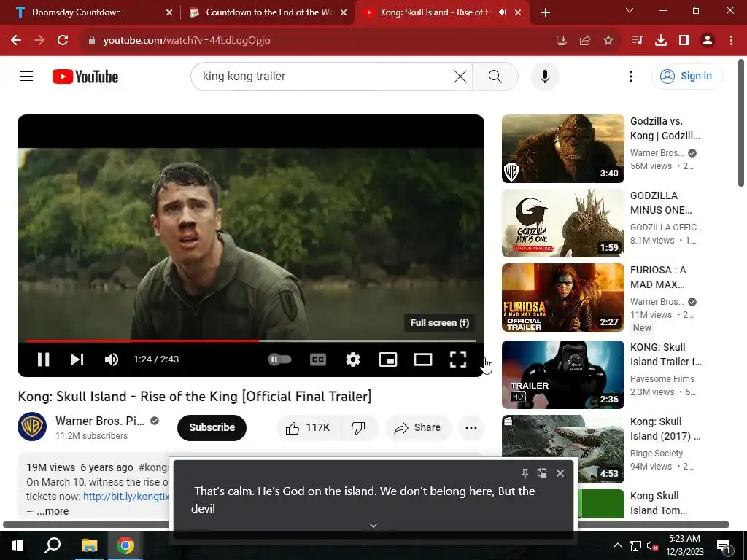Toggle Chrome side panel
Viewport: 747px width, 560px height.
(x=684, y=41)
